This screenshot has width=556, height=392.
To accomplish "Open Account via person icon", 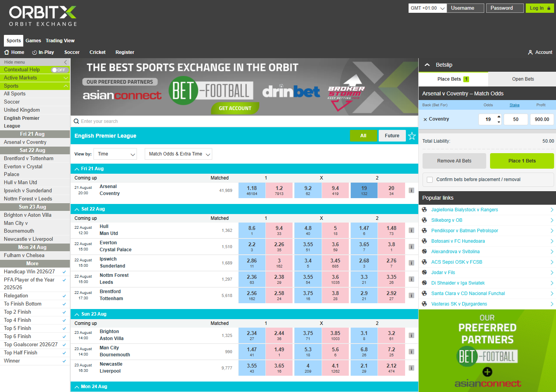I will (x=530, y=52).
